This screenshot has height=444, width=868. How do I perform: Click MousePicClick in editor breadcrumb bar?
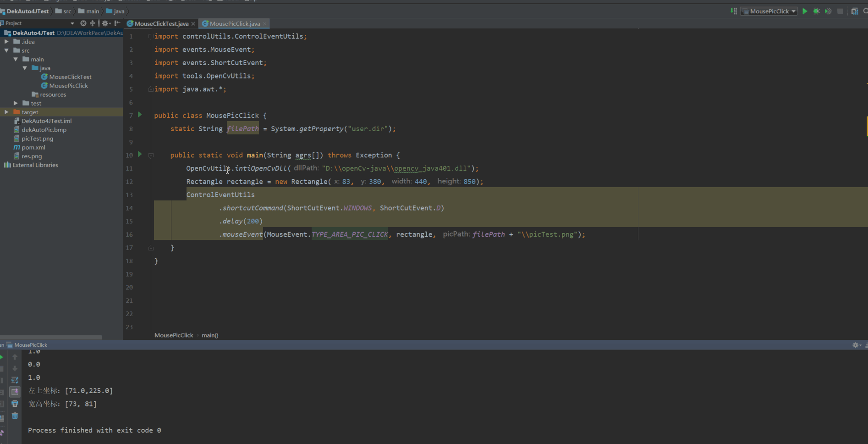174,335
